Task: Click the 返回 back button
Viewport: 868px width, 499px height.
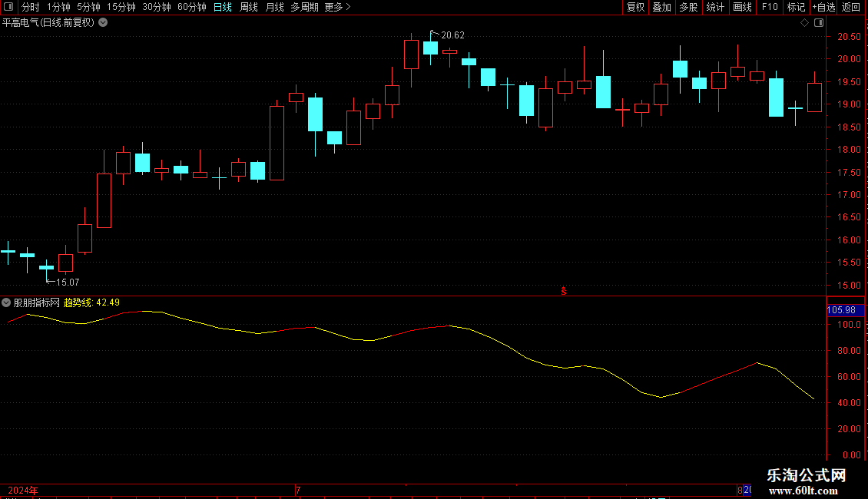Action: pyautogui.click(x=851, y=7)
